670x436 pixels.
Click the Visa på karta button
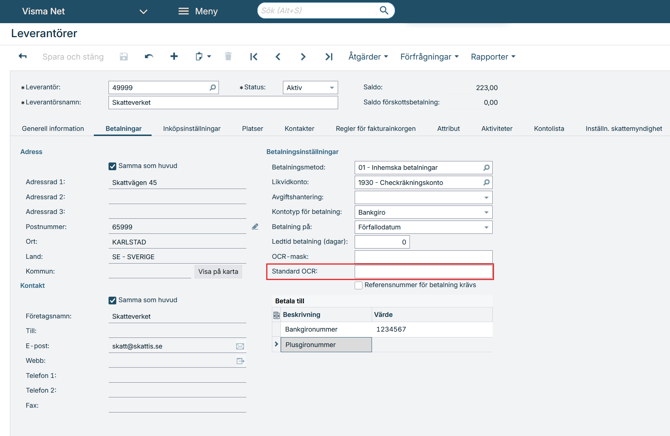(x=218, y=271)
